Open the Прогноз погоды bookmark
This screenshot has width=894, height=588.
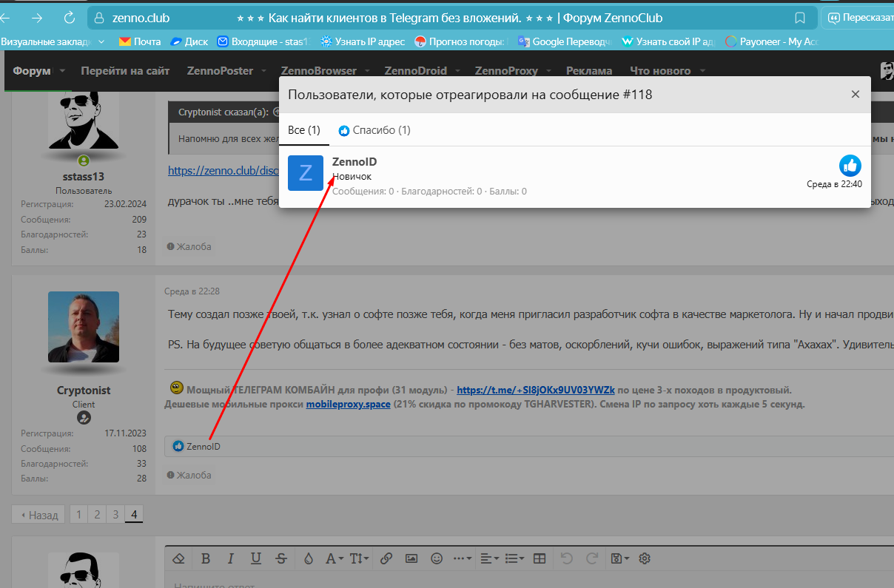point(460,41)
